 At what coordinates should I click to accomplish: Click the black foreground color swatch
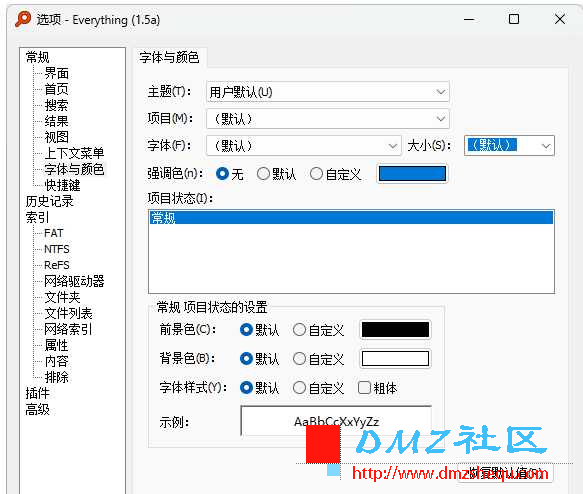click(395, 330)
